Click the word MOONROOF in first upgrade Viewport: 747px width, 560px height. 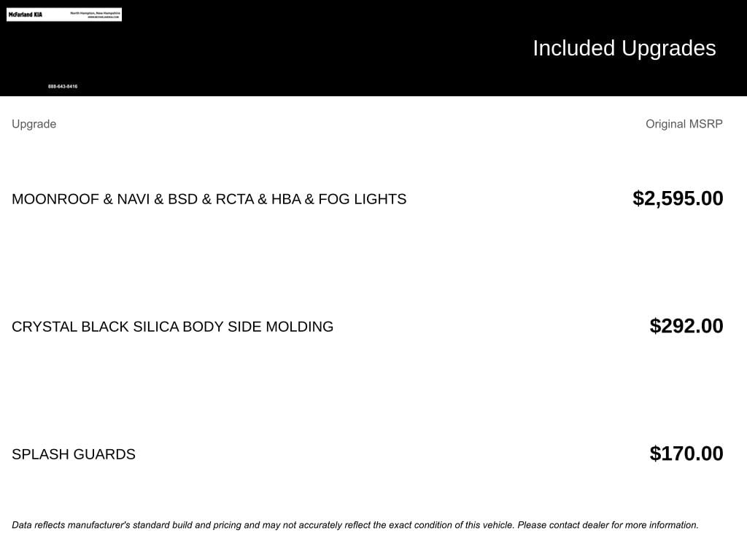(55, 199)
